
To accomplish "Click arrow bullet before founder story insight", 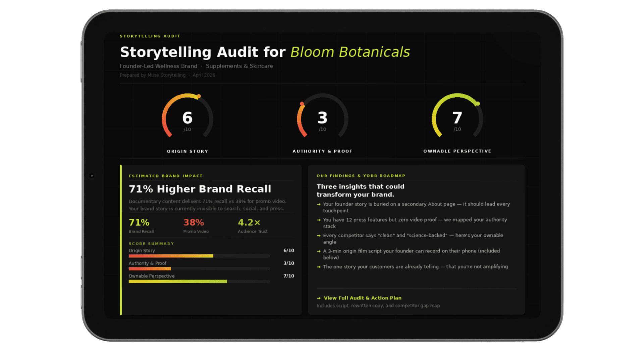I will click(319, 204).
